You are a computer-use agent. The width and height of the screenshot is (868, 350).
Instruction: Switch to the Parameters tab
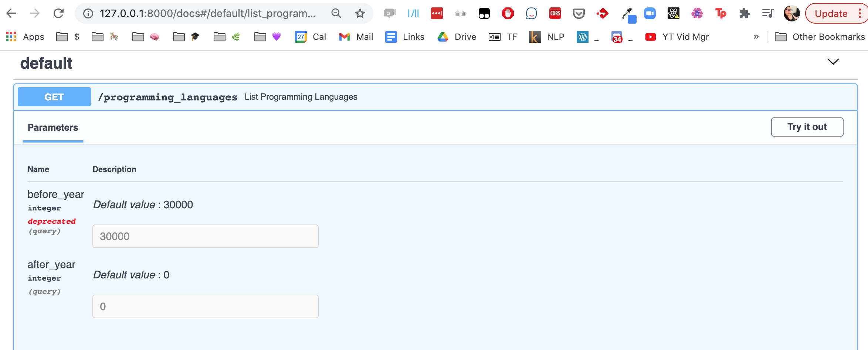pyautogui.click(x=52, y=127)
